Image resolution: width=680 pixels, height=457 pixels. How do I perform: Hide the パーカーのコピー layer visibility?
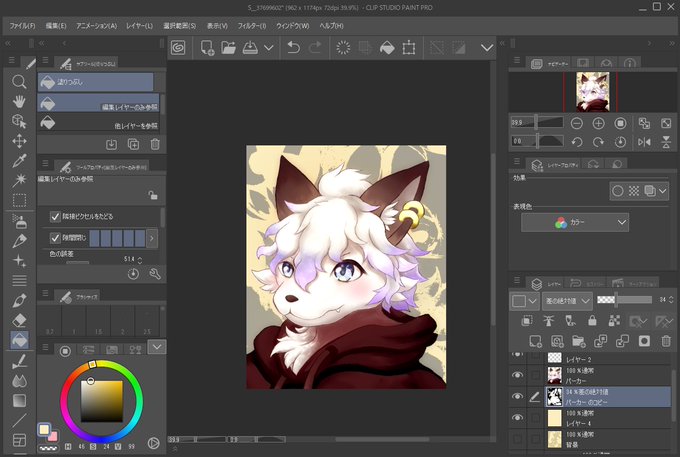tap(517, 396)
